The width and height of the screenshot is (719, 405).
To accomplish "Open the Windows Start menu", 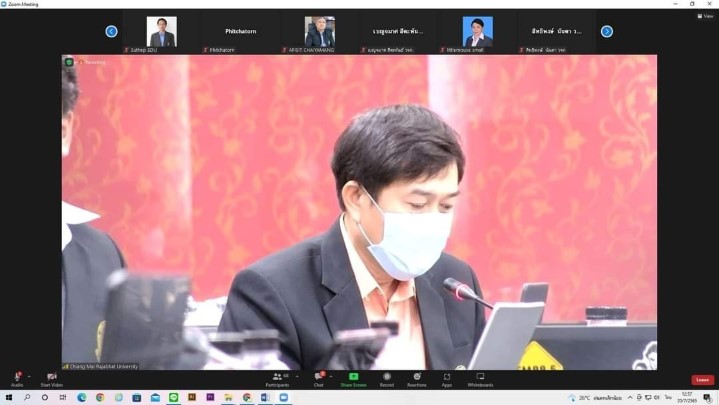I will point(9,397).
